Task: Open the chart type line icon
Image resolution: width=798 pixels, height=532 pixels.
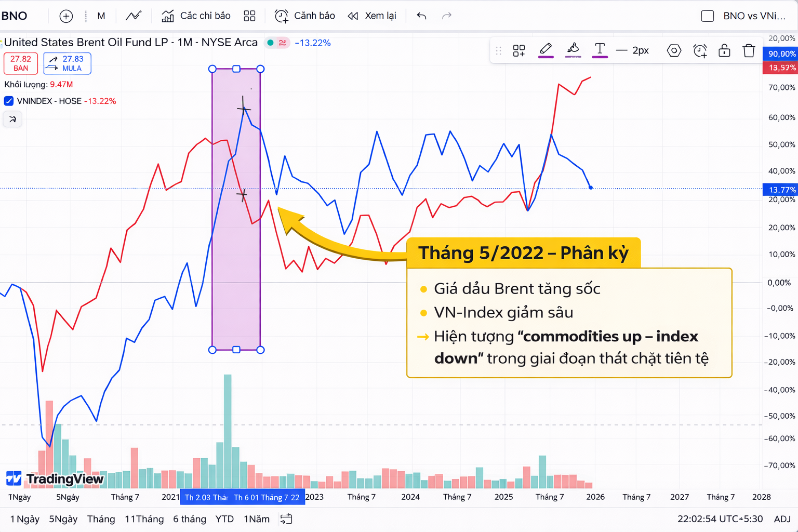Action: click(x=134, y=16)
